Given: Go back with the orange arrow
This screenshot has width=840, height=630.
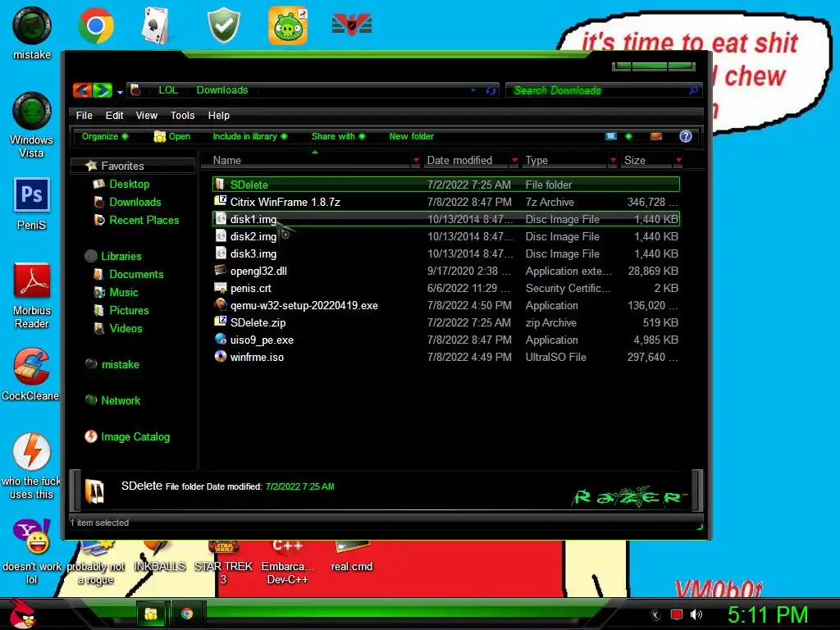Looking at the screenshot, I should click(x=82, y=90).
